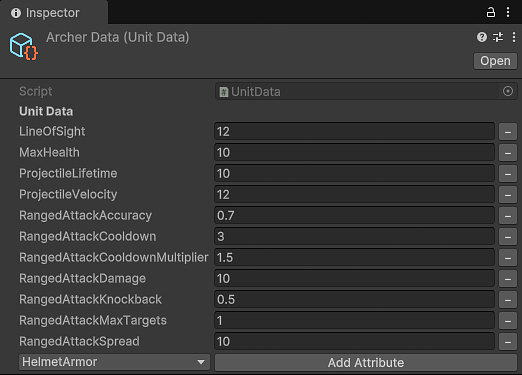Click the ProjectileLifetime label
Image resolution: width=522 pixels, height=375 pixels.
68,173
